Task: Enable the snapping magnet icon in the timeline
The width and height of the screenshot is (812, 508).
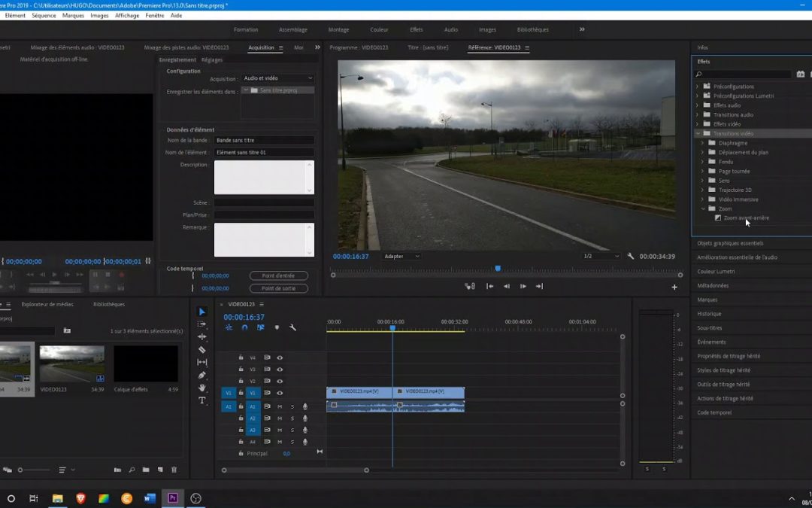Action: (x=243, y=327)
